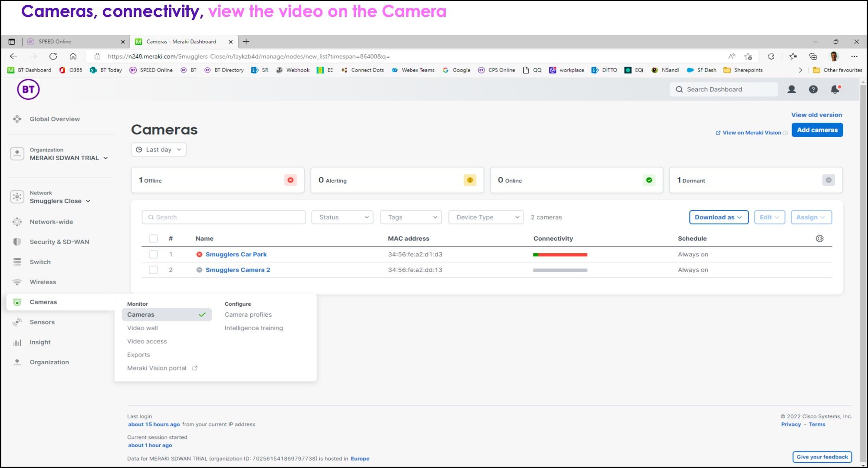Select Exports in Monitor submenu
The height and width of the screenshot is (468, 868).
click(x=138, y=355)
